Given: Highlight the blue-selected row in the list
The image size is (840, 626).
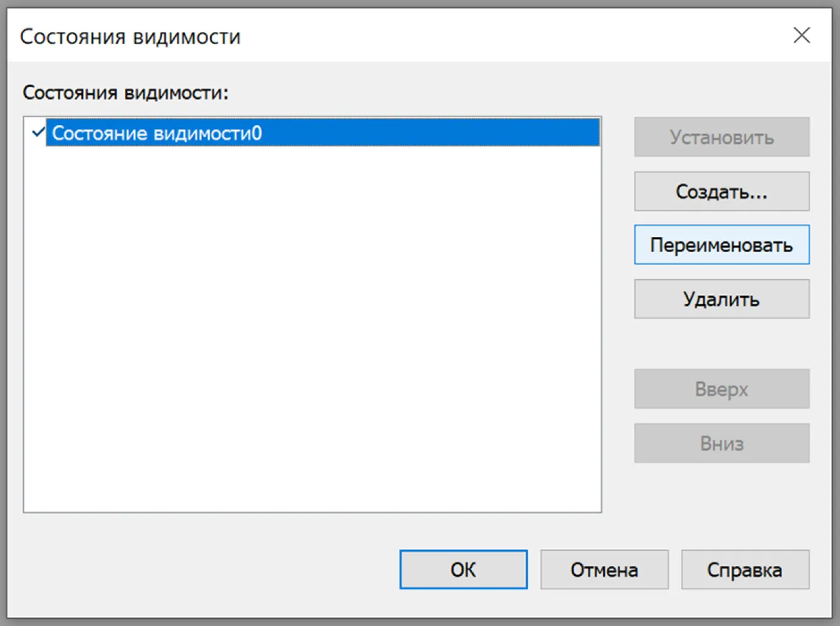Looking at the screenshot, I should click(x=322, y=133).
